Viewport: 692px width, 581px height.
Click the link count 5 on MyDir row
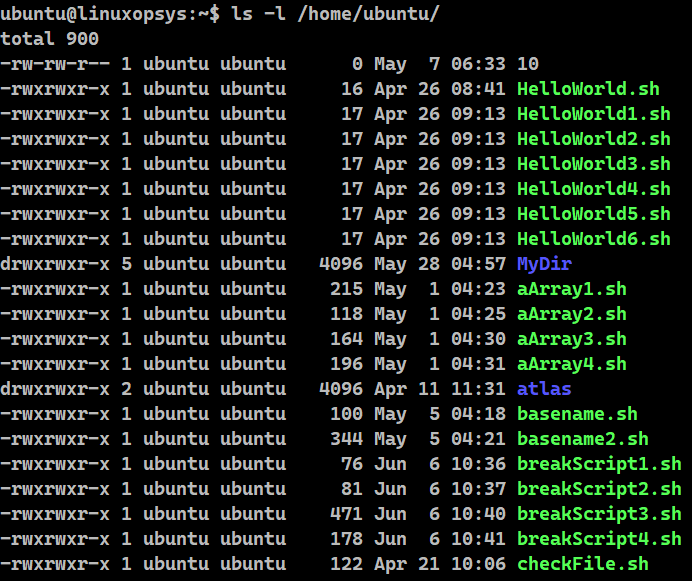(126, 264)
